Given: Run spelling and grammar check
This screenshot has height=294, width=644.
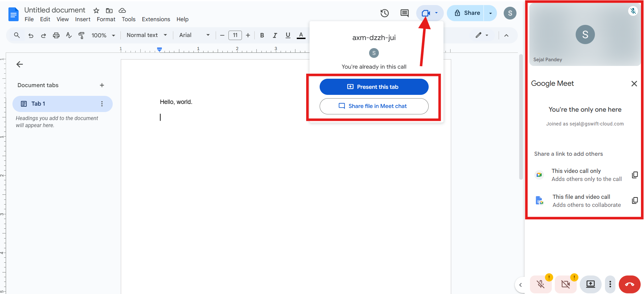Looking at the screenshot, I should coord(69,35).
